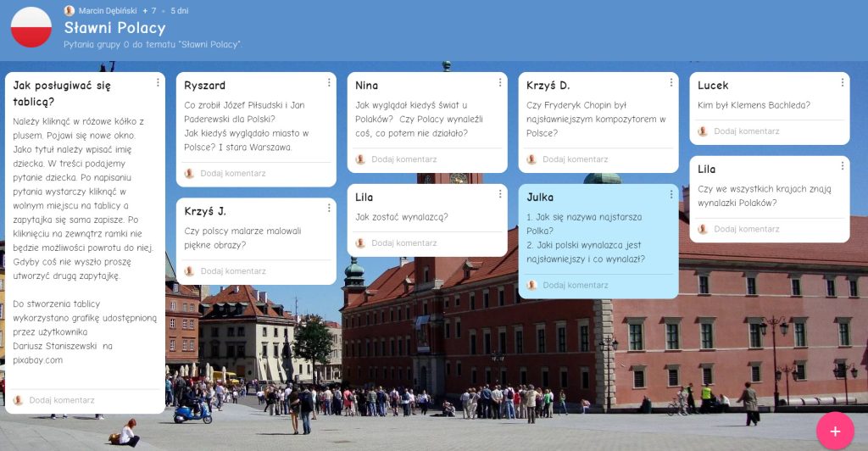Screen dimensions: 868x451
Task: Open three-dot menu on 'Jak zostać wynalazcą?' card
Action: point(500,194)
